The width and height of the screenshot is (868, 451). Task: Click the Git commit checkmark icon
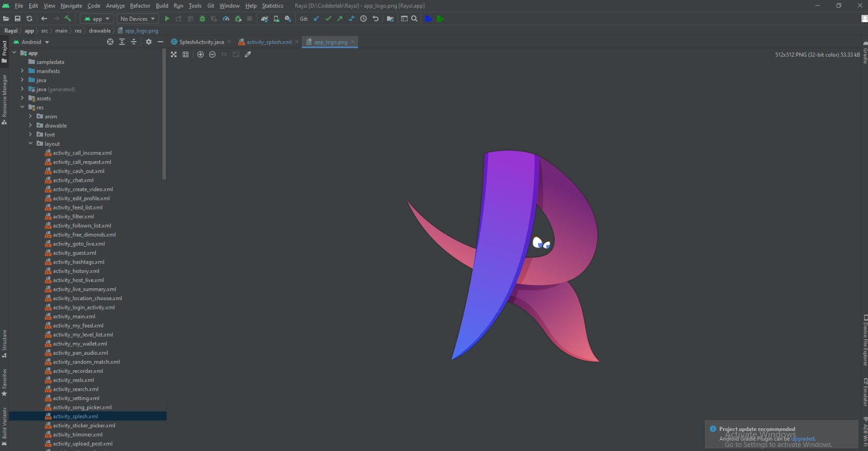pyautogui.click(x=328, y=19)
